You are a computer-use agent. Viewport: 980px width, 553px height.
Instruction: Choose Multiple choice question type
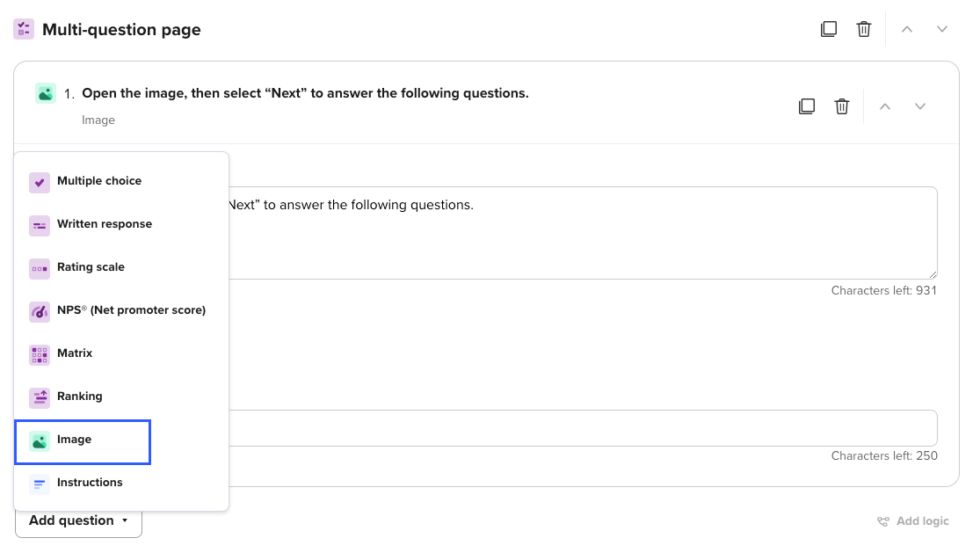pyautogui.click(x=98, y=181)
